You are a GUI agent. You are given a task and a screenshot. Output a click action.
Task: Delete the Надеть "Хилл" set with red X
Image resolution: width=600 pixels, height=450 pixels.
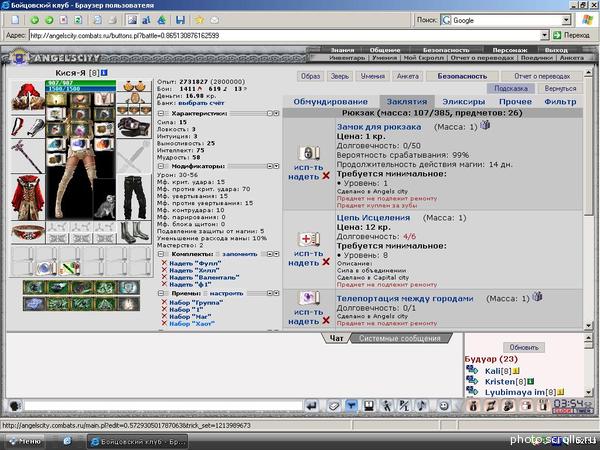[164, 270]
